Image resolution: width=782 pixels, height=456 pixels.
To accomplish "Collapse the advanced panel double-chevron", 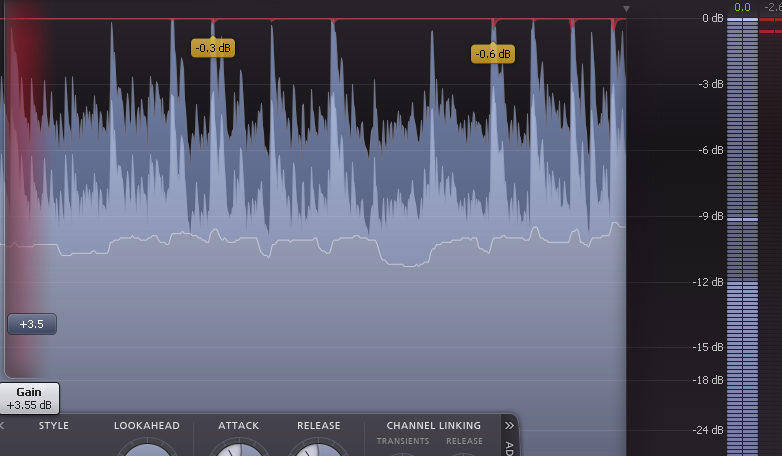I will [509, 426].
